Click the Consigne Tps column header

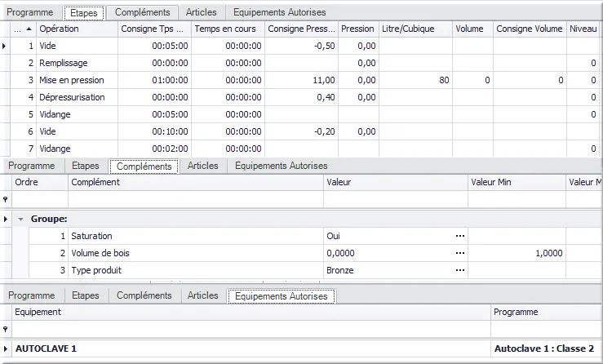pyautogui.click(x=154, y=29)
